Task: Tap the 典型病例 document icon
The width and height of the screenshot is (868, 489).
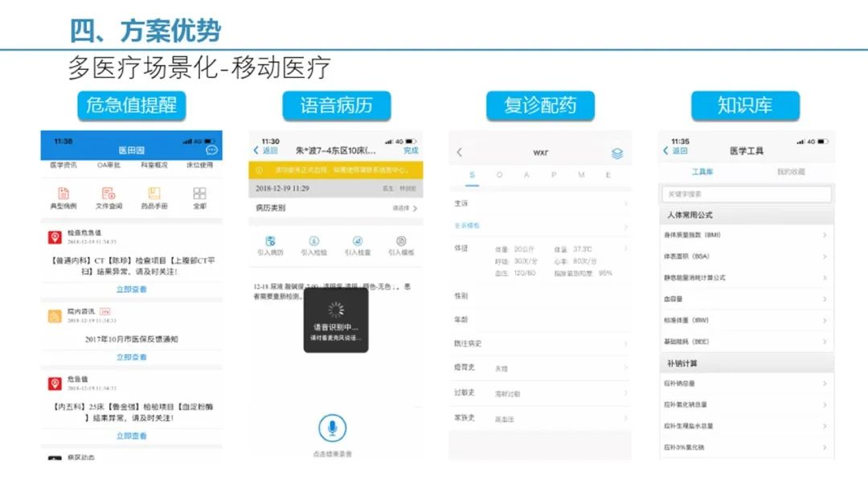Action: point(63,193)
